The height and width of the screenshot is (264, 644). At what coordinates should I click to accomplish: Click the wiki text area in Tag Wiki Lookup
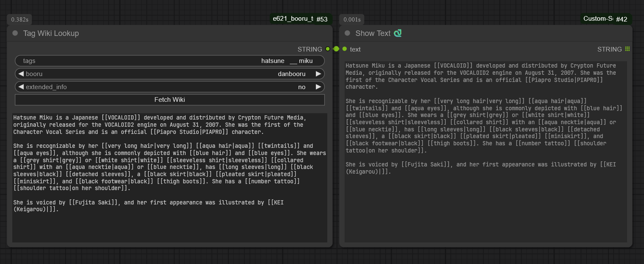click(x=170, y=178)
